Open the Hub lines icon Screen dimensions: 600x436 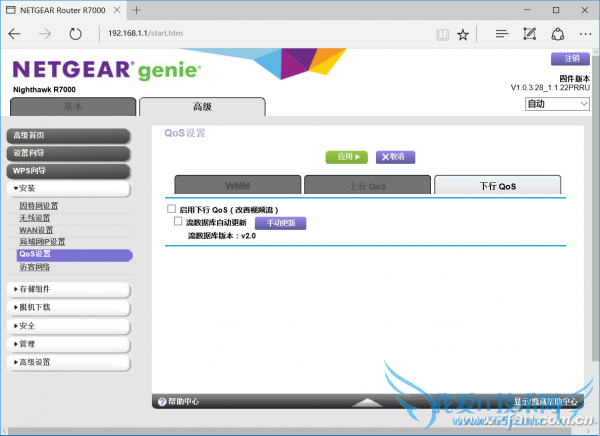pos(502,34)
